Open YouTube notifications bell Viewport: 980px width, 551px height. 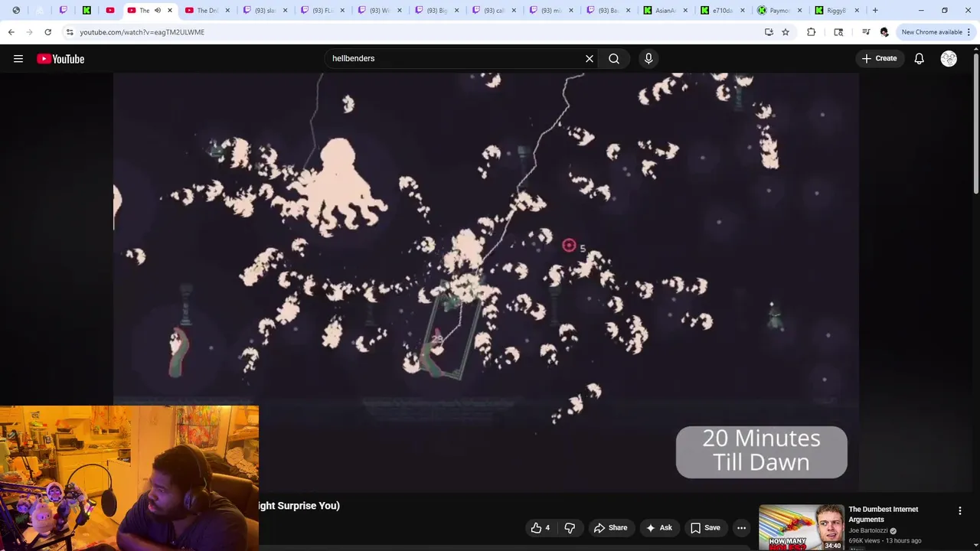(919, 59)
